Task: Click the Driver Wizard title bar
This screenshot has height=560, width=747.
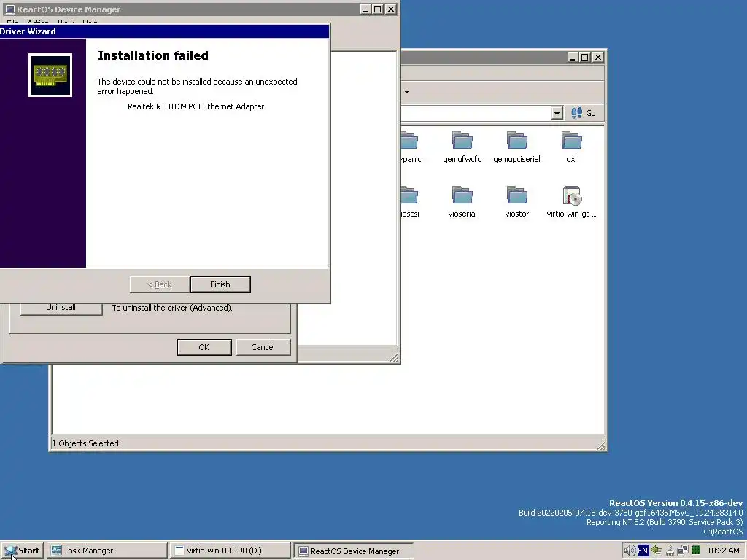Action: click(x=164, y=31)
